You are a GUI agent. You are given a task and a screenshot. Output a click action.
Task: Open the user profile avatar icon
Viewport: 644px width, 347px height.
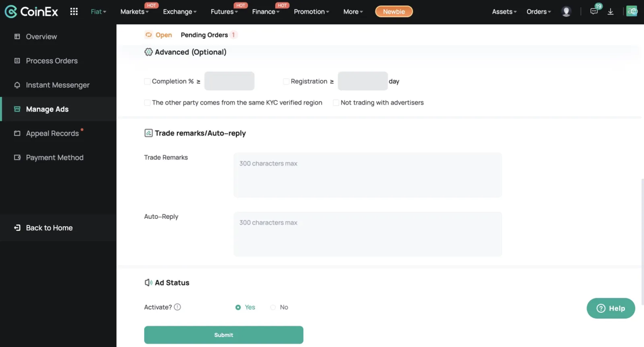point(566,12)
